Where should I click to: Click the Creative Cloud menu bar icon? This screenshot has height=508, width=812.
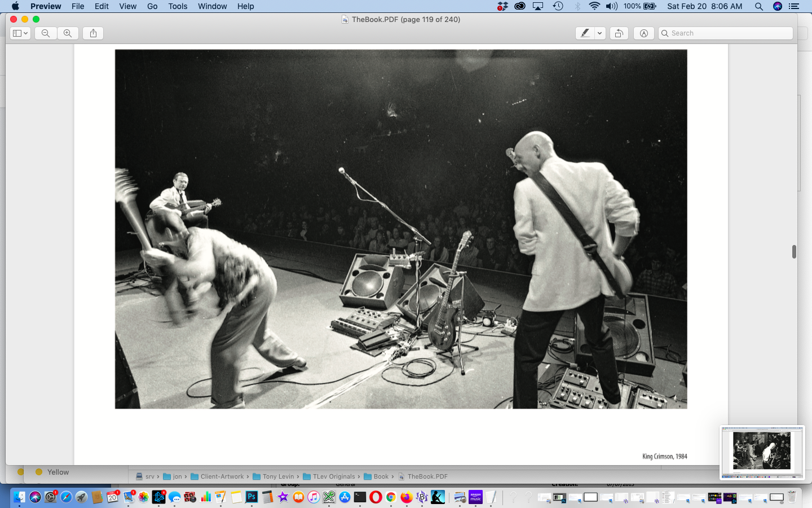(x=520, y=6)
